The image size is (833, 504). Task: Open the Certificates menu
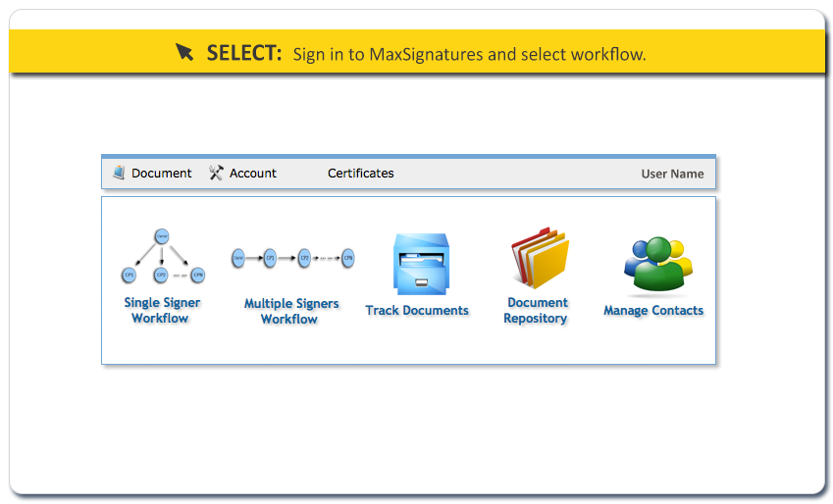(361, 174)
